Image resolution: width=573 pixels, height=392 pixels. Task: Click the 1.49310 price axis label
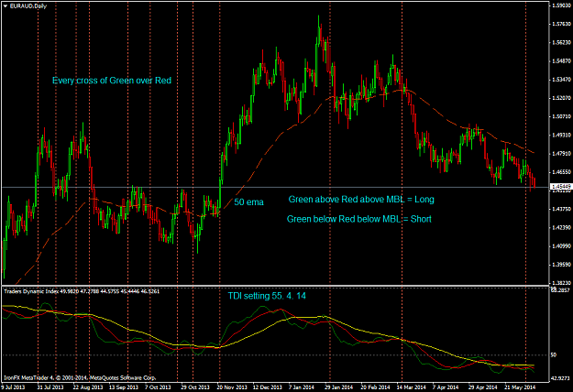pos(561,135)
